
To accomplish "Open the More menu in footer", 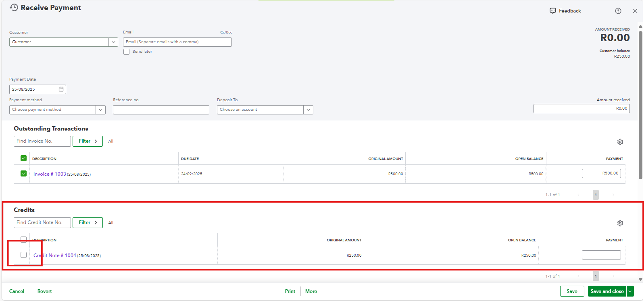I will click(x=311, y=291).
